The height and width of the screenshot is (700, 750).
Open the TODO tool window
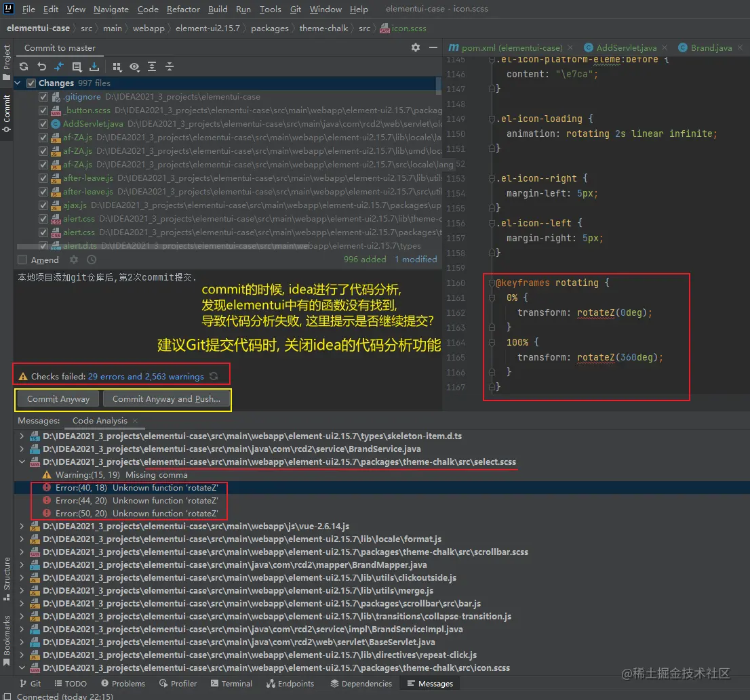tap(71, 684)
